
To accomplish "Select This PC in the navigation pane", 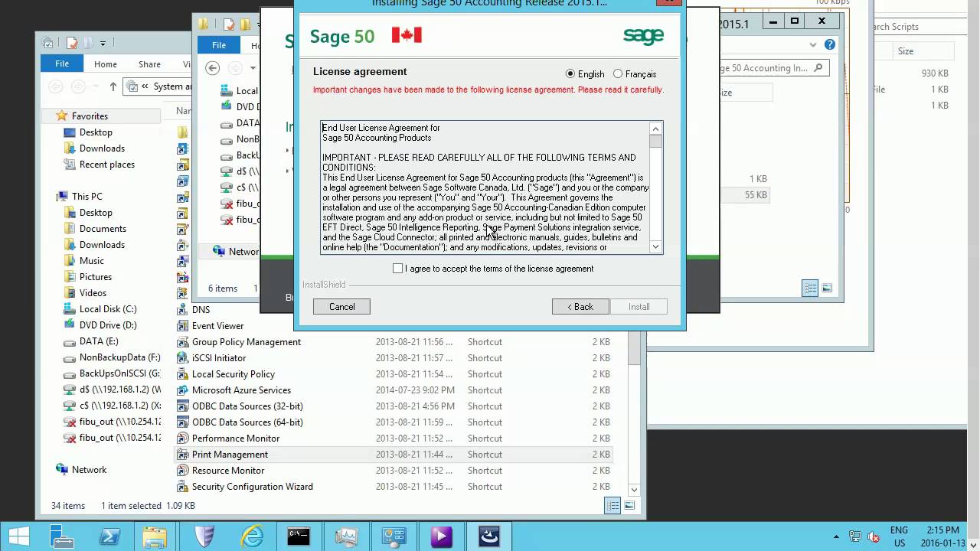I will tap(87, 197).
